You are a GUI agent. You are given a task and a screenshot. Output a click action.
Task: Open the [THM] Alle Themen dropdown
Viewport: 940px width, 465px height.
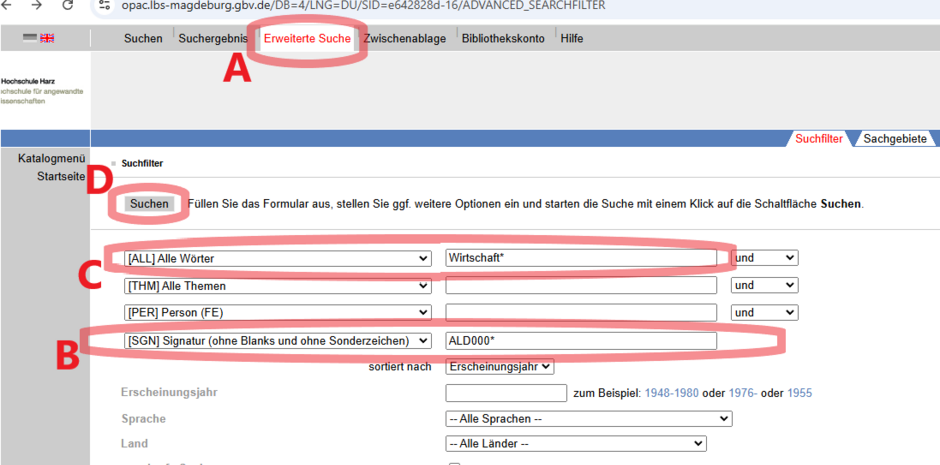click(x=278, y=285)
